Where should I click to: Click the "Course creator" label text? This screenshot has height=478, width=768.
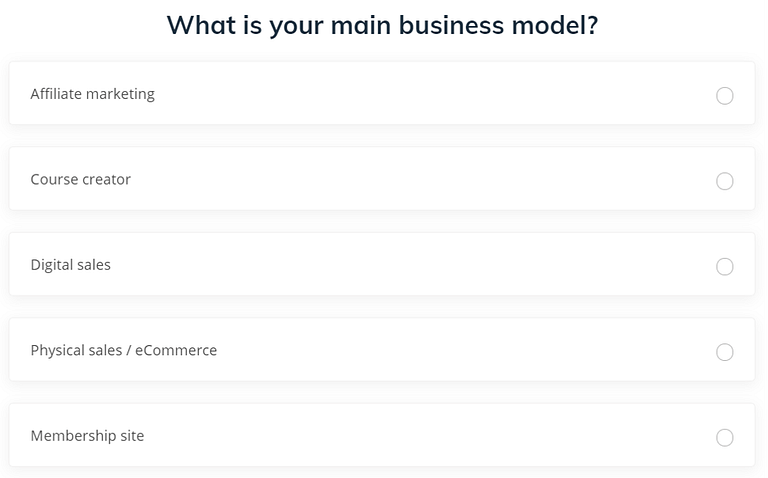[x=80, y=180]
